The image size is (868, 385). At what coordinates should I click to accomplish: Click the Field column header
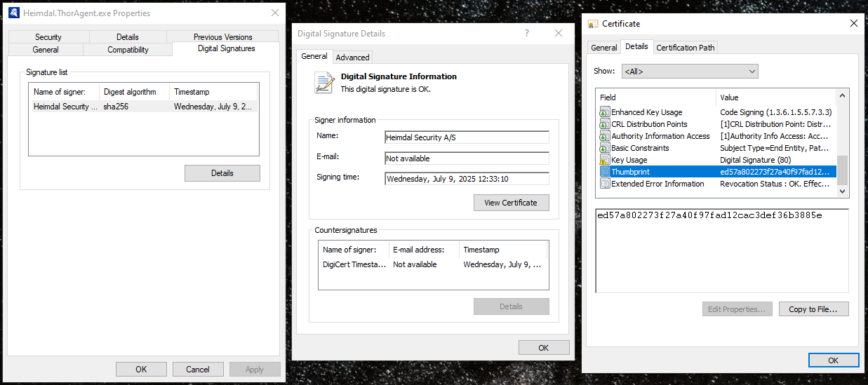(x=656, y=97)
